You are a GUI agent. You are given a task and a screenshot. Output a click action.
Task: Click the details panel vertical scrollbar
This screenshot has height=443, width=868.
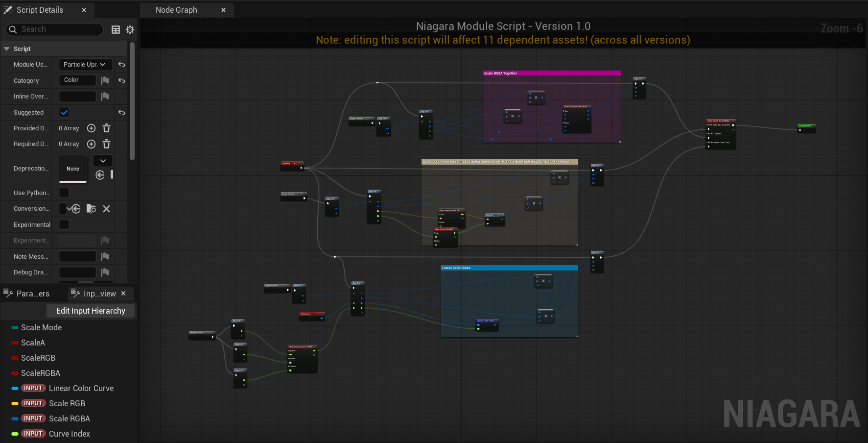click(x=132, y=101)
